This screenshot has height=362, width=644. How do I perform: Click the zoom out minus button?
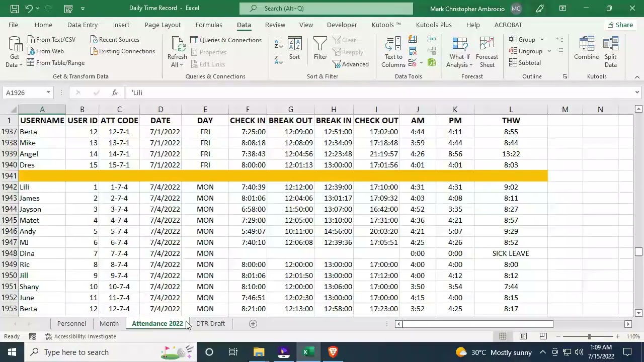pos(558,336)
